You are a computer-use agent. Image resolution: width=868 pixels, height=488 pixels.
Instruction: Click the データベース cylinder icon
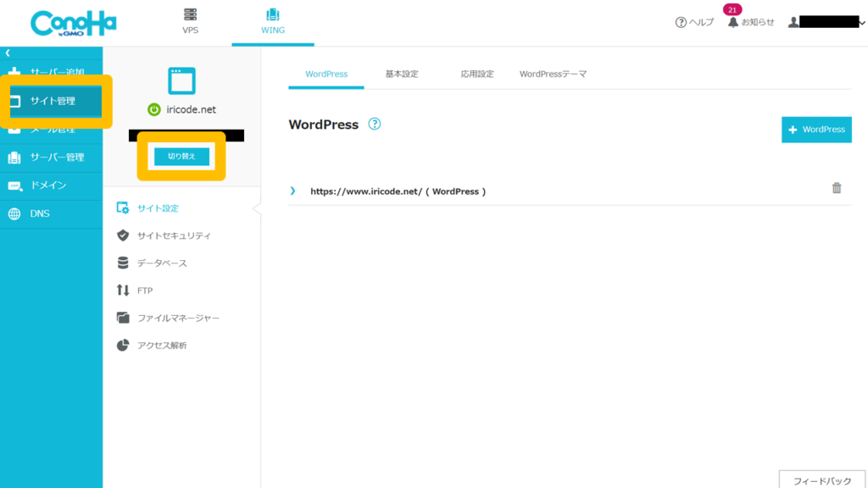pos(123,263)
